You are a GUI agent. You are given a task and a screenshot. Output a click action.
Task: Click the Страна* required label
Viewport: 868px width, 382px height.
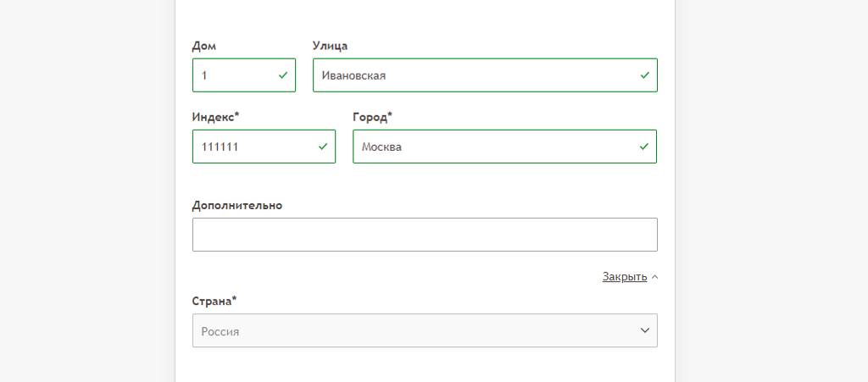214,302
